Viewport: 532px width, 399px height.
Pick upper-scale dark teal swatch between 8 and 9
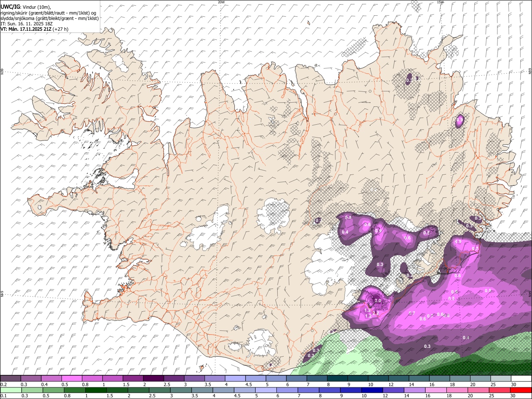click(x=337, y=379)
